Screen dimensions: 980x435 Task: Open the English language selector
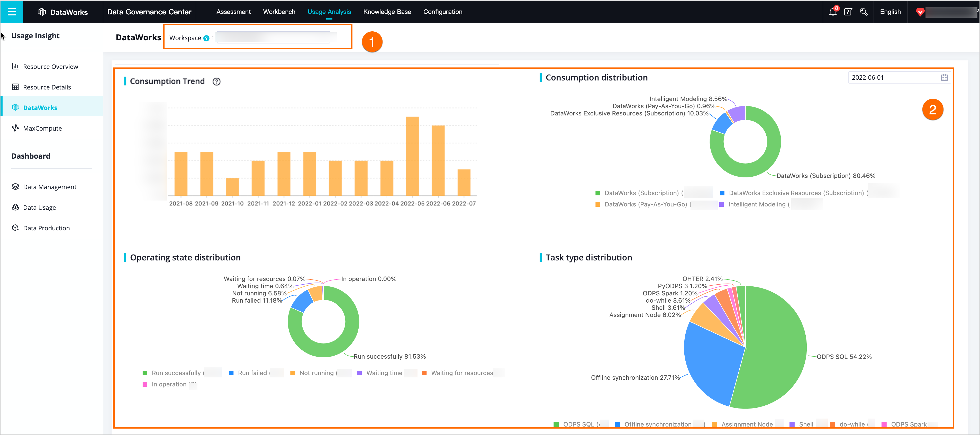point(890,12)
